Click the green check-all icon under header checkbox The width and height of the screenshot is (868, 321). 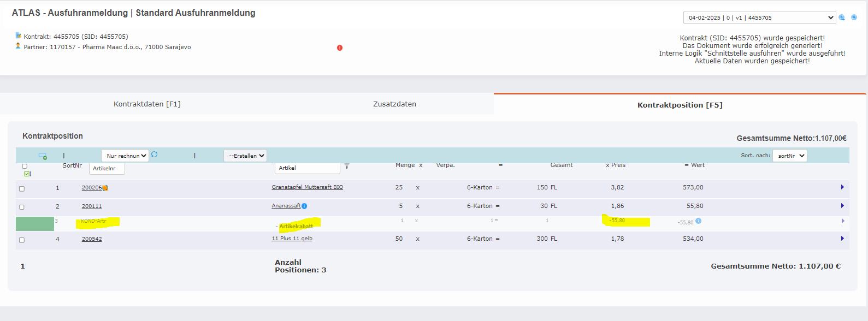[x=27, y=174]
